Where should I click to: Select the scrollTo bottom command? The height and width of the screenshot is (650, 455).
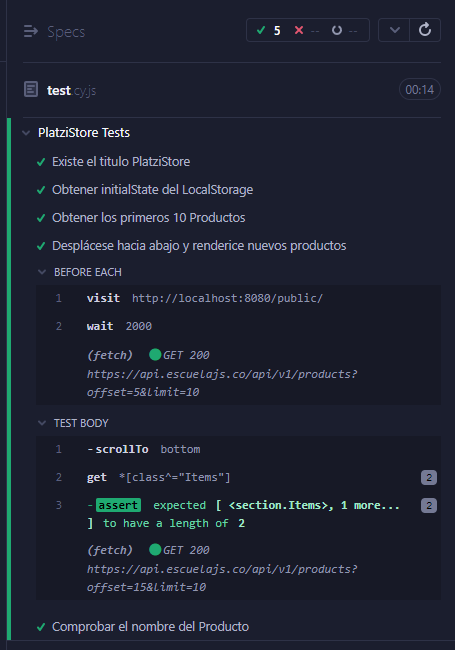click(x=238, y=449)
